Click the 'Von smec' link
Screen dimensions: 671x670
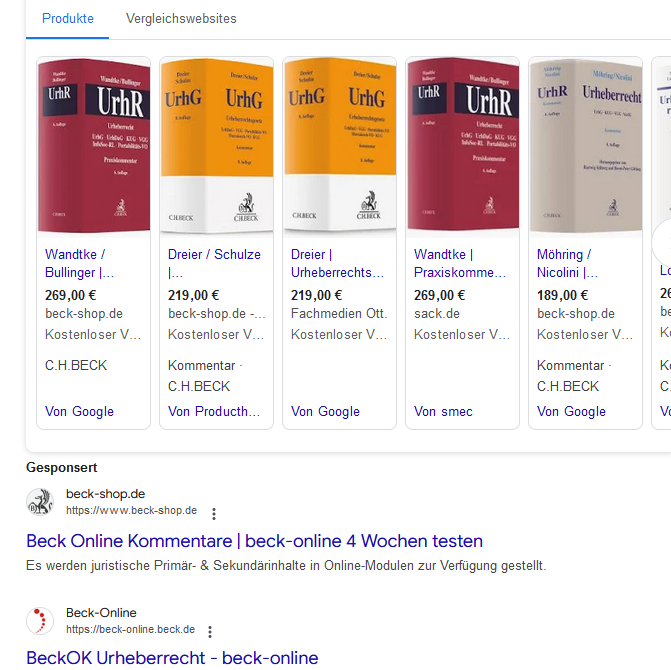[443, 411]
